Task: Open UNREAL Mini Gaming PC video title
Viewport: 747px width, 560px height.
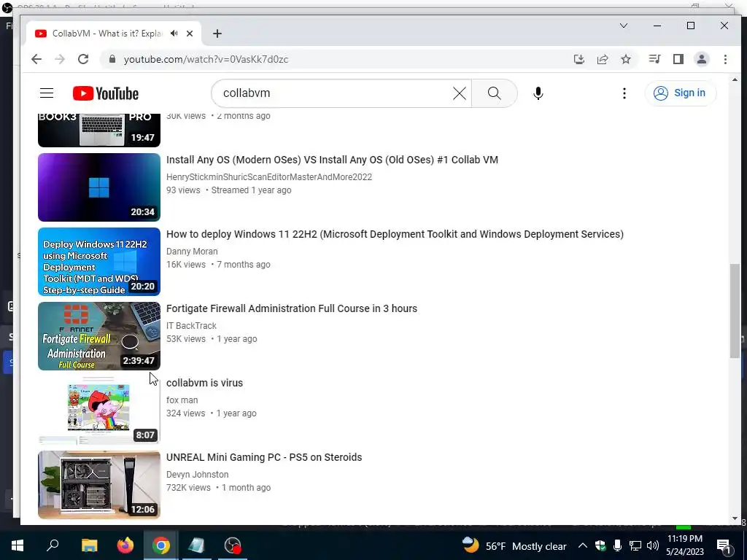Action: 264,457
